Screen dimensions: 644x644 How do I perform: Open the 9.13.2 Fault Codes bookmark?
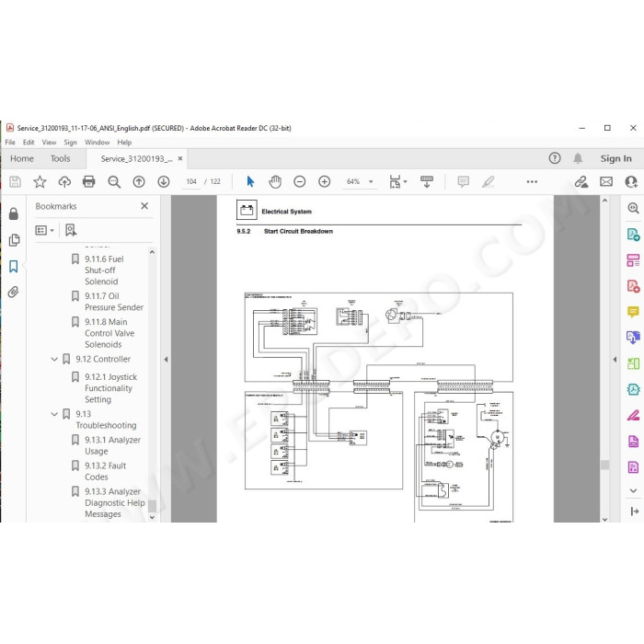coord(105,471)
